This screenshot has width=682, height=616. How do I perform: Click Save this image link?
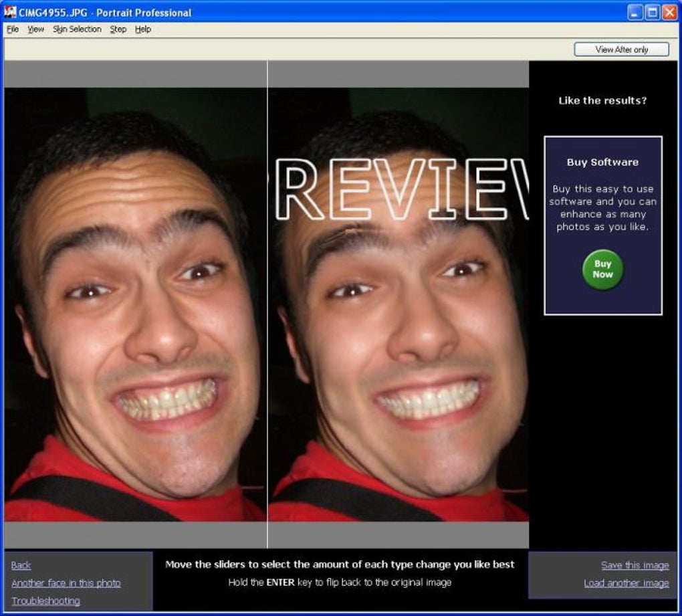(635, 565)
